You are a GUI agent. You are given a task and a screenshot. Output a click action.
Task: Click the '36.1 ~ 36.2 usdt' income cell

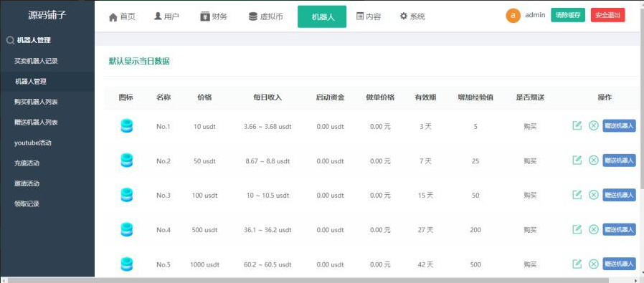pyautogui.click(x=267, y=230)
